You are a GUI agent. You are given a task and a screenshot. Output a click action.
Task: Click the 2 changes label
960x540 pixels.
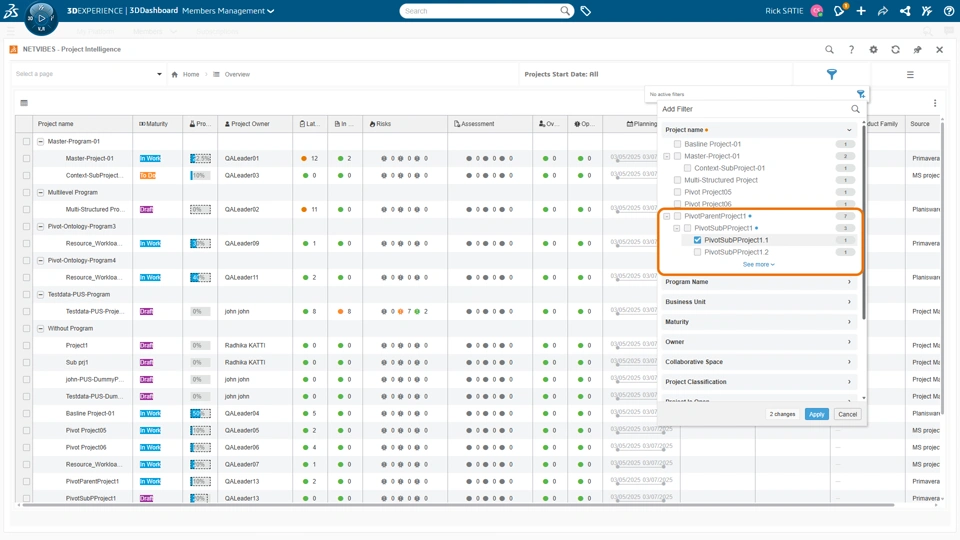pos(782,414)
